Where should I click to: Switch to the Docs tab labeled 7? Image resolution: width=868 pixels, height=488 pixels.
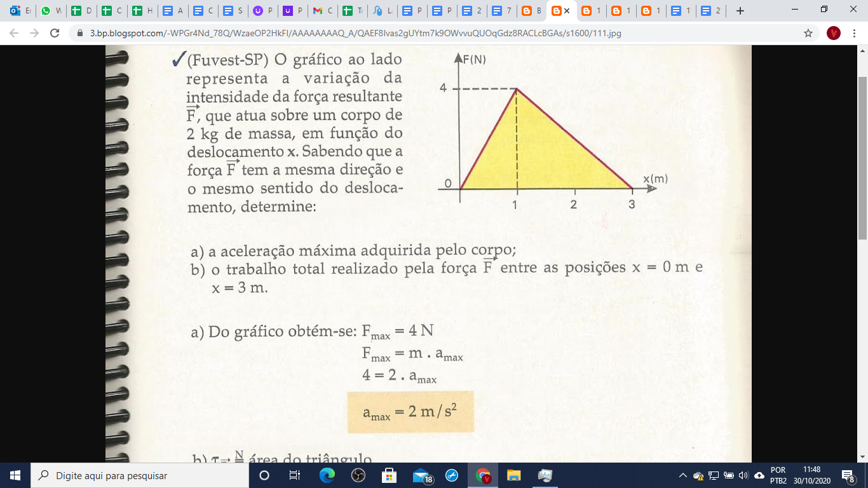point(502,11)
